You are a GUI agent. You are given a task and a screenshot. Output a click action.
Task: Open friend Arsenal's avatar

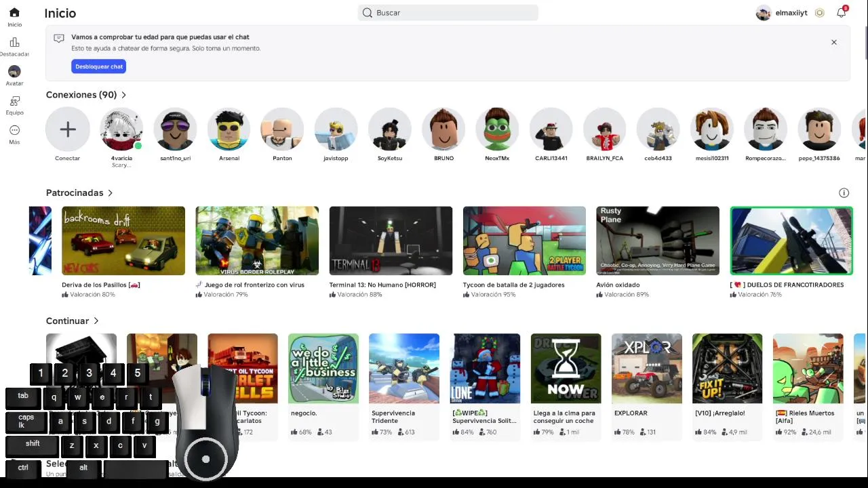click(229, 129)
